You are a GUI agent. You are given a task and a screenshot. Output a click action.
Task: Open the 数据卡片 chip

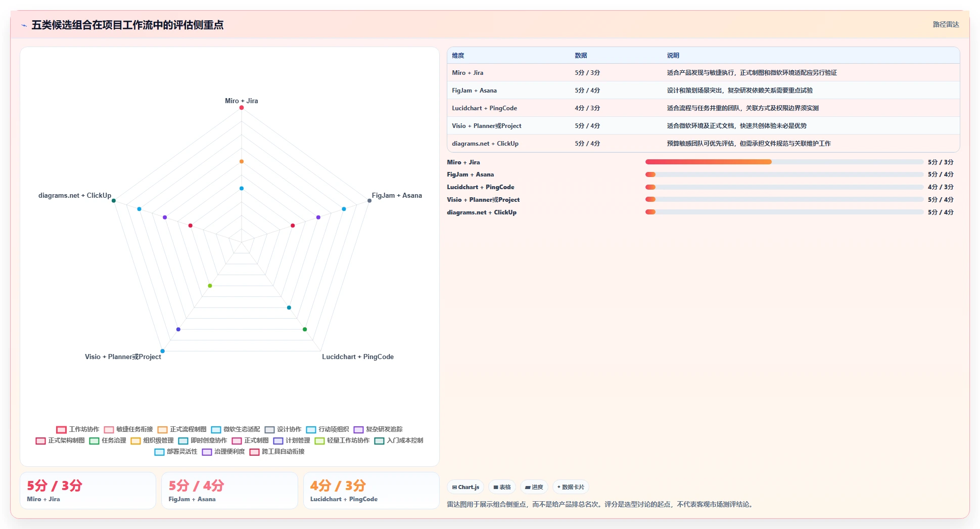coord(571,488)
